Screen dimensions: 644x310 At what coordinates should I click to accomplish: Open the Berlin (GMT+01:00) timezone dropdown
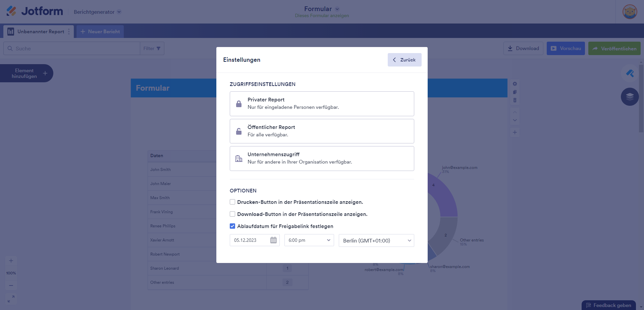pos(376,240)
